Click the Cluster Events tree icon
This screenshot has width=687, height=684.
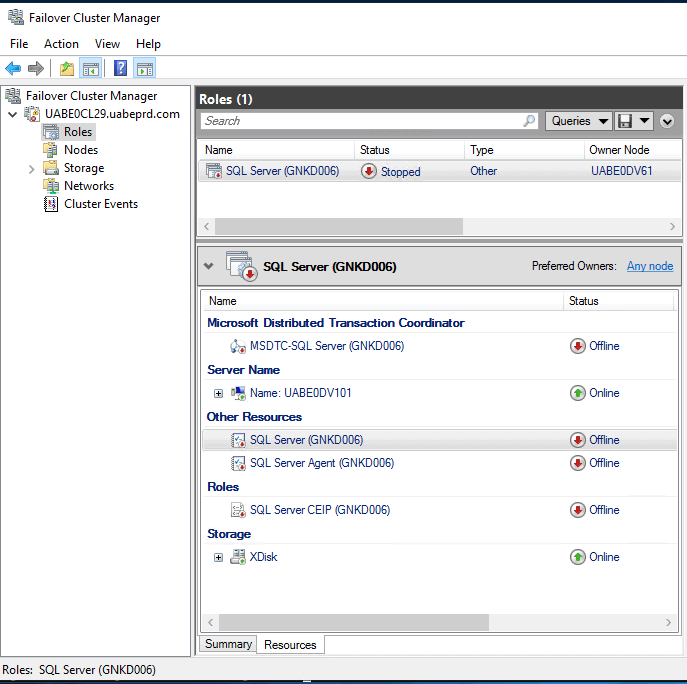pos(51,204)
